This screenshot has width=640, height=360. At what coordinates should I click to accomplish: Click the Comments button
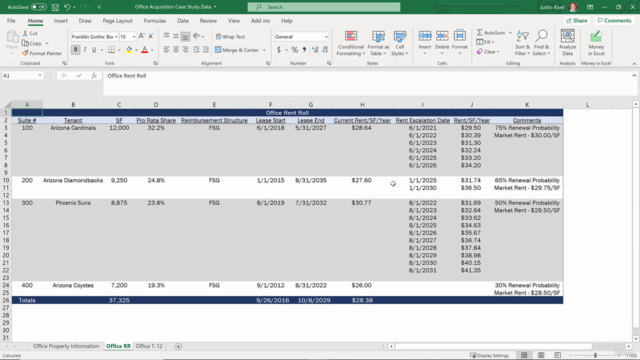click(x=614, y=20)
